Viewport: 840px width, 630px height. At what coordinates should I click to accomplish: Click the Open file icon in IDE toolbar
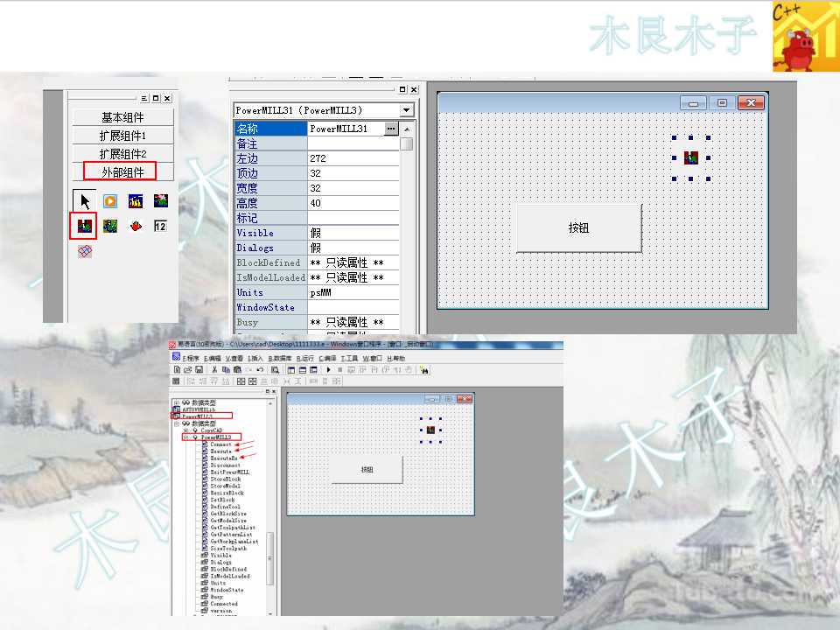click(x=187, y=369)
